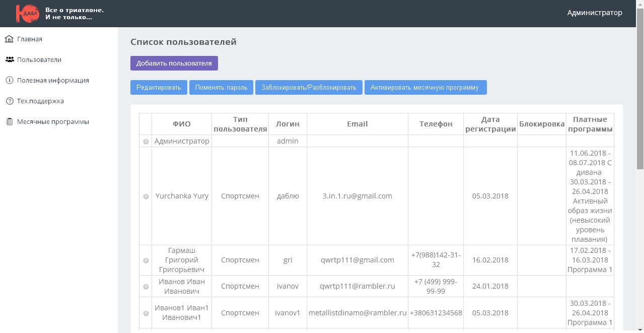Select the Администратор row radio button
The height and width of the screenshot is (333, 644).
[x=146, y=142]
